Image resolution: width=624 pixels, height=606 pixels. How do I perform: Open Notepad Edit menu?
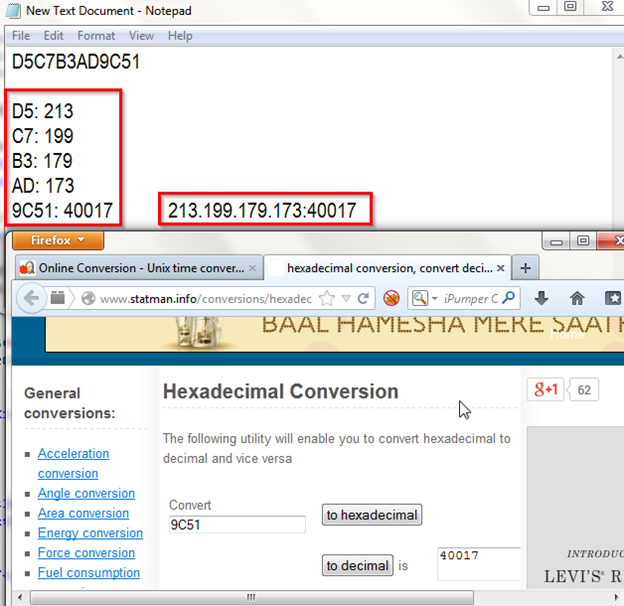pyautogui.click(x=53, y=36)
